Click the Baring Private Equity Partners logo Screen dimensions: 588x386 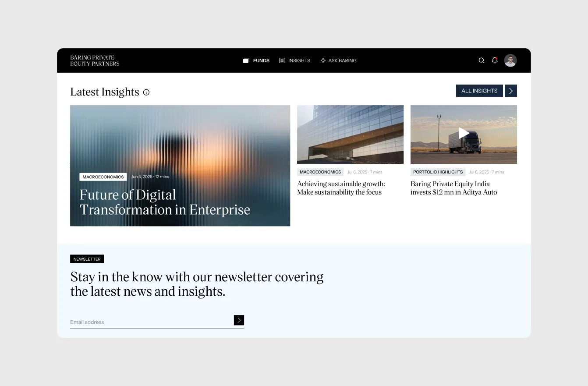pyautogui.click(x=95, y=60)
